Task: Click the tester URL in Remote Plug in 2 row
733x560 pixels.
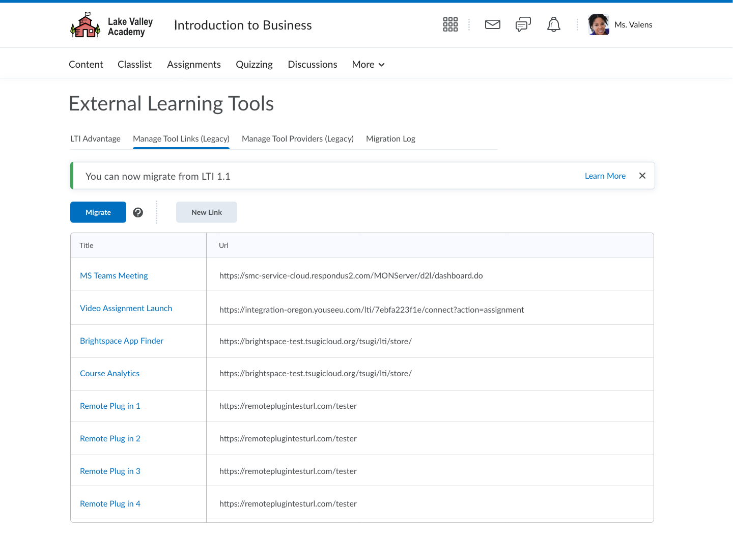Action: [x=288, y=438]
